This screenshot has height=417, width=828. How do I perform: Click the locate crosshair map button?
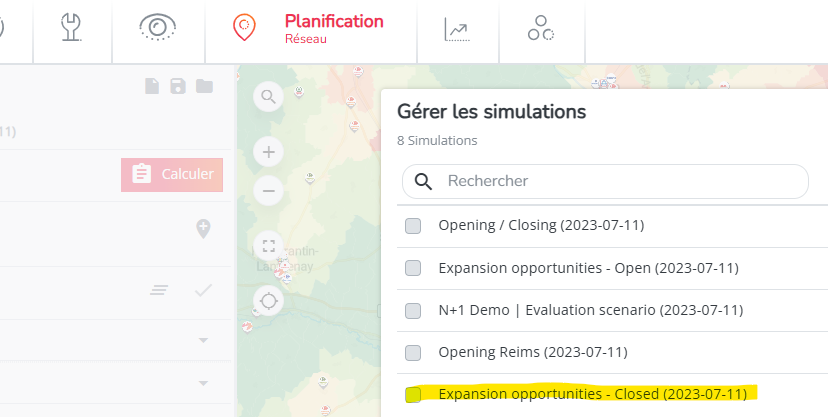269,301
